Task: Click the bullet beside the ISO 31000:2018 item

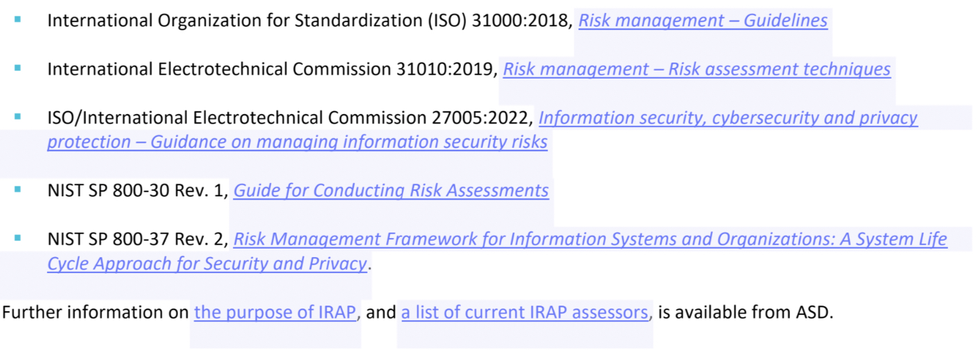Action: click(x=18, y=20)
